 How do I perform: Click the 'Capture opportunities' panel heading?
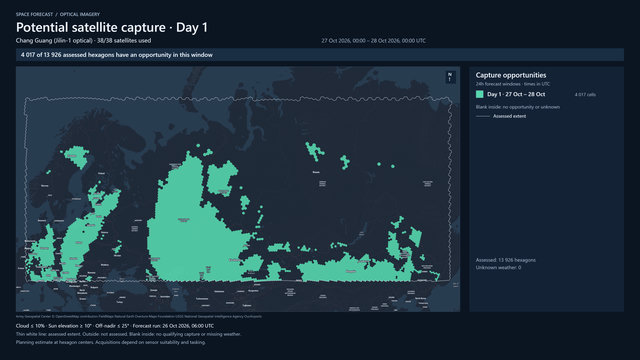511,75
